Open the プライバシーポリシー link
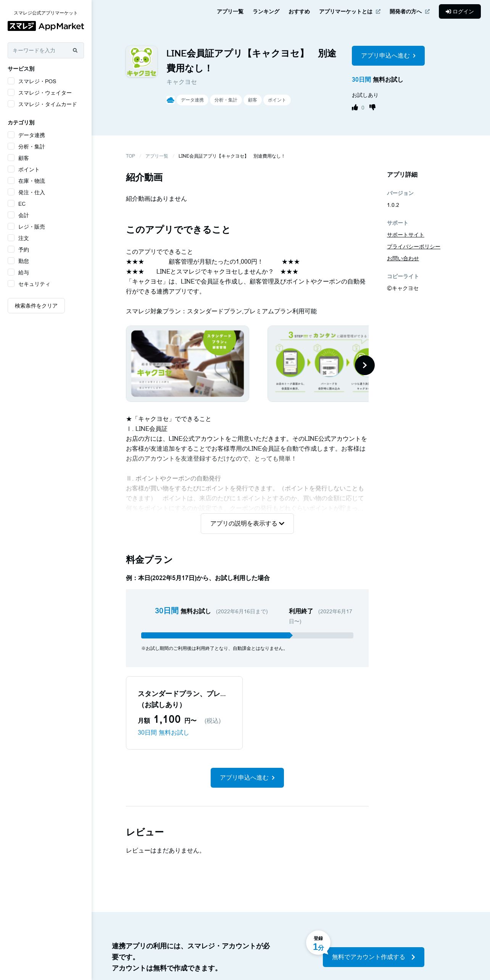This screenshot has height=980, width=490. coord(414,247)
